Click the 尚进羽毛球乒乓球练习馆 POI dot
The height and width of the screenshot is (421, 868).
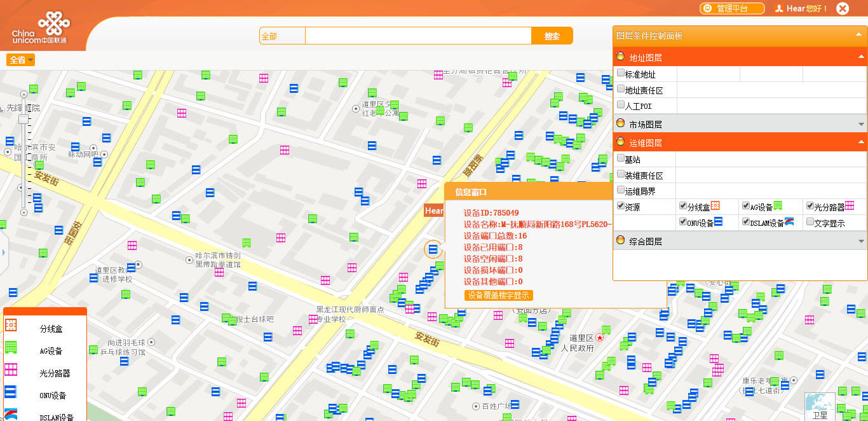point(151,342)
